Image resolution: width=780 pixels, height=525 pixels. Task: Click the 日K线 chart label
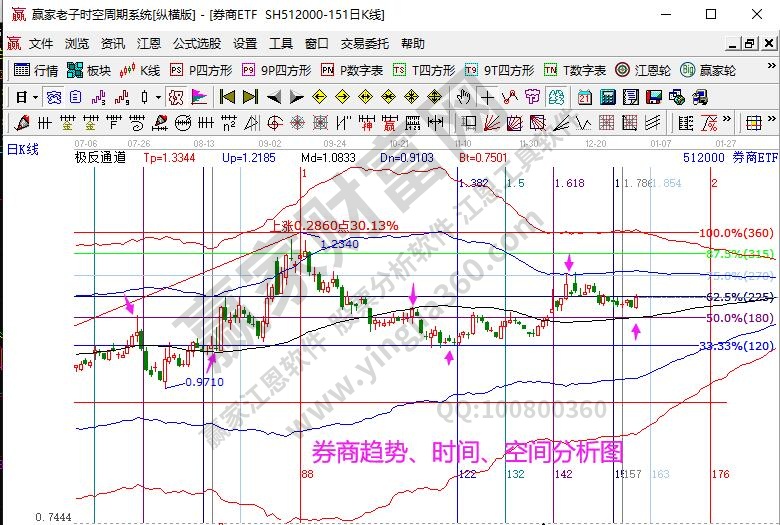[22, 149]
